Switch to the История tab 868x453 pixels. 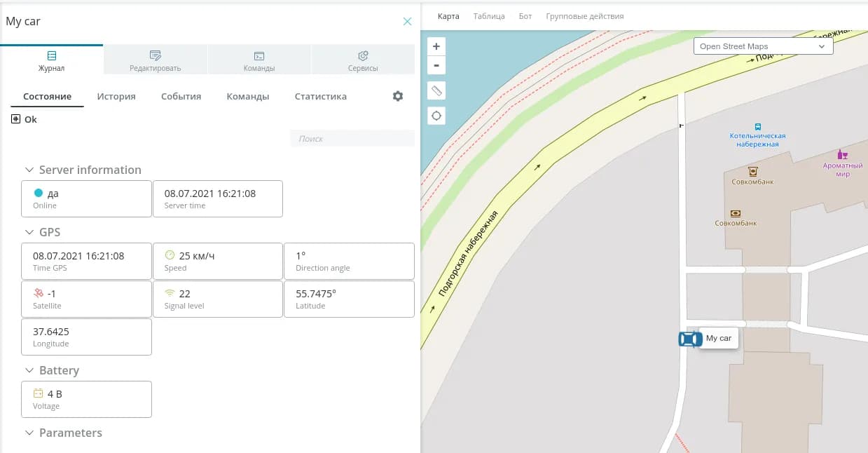(116, 97)
